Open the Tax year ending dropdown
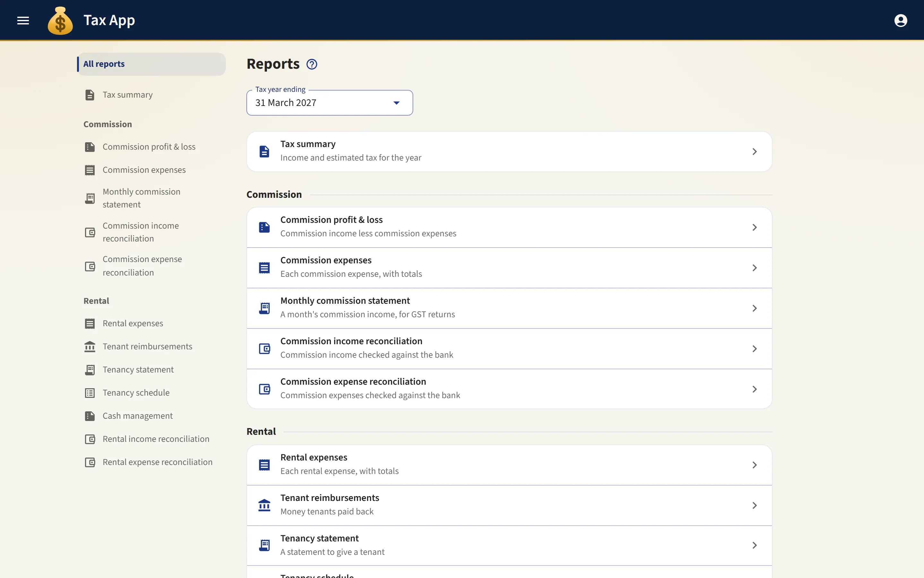 coord(329,103)
